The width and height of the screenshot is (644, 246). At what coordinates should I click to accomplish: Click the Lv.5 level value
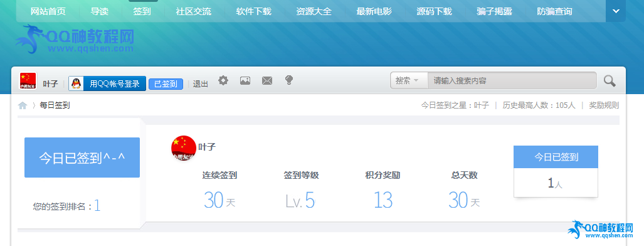[x=300, y=201]
